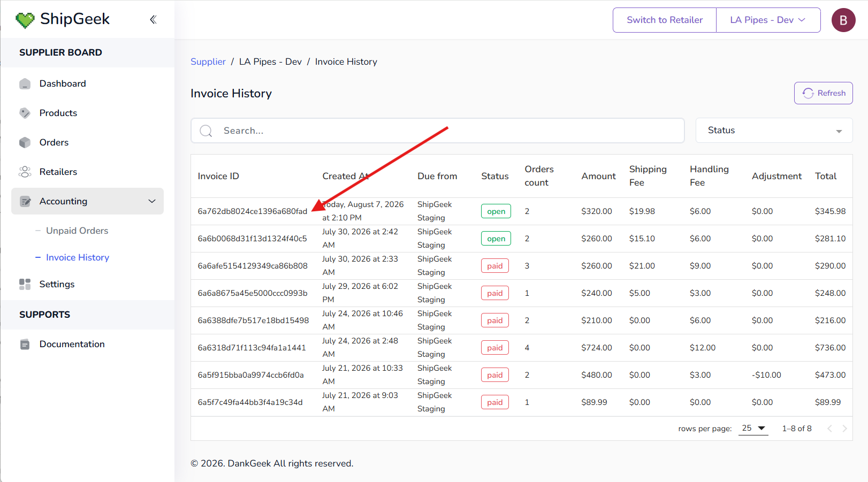Viewport: 868px width, 482px height.
Task: Open Products in the sidebar
Action: pyautogui.click(x=87, y=113)
